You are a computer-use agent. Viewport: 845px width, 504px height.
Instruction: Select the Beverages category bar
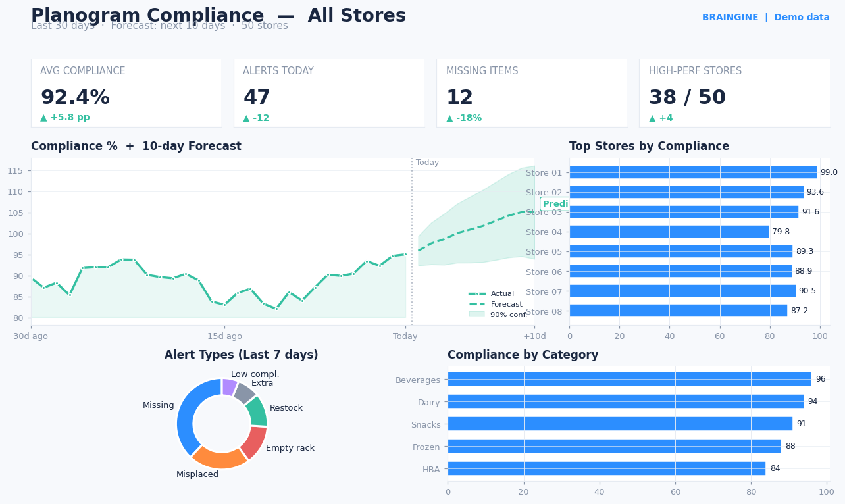[629, 379]
